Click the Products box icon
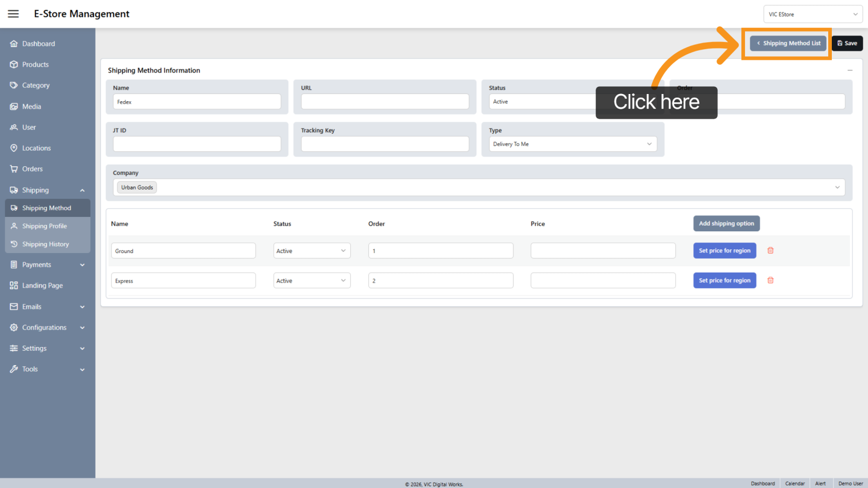This screenshot has width=868, height=488. point(14,65)
